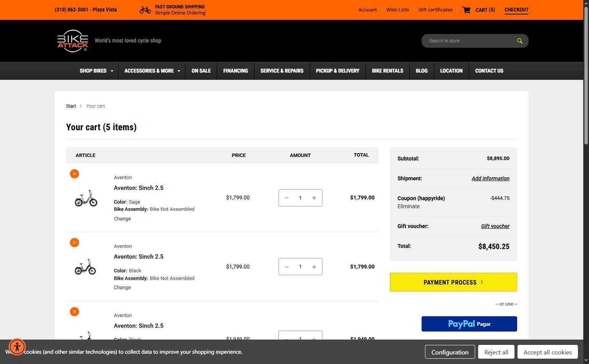
Task: Open Wish Lists
Action: click(398, 10)
